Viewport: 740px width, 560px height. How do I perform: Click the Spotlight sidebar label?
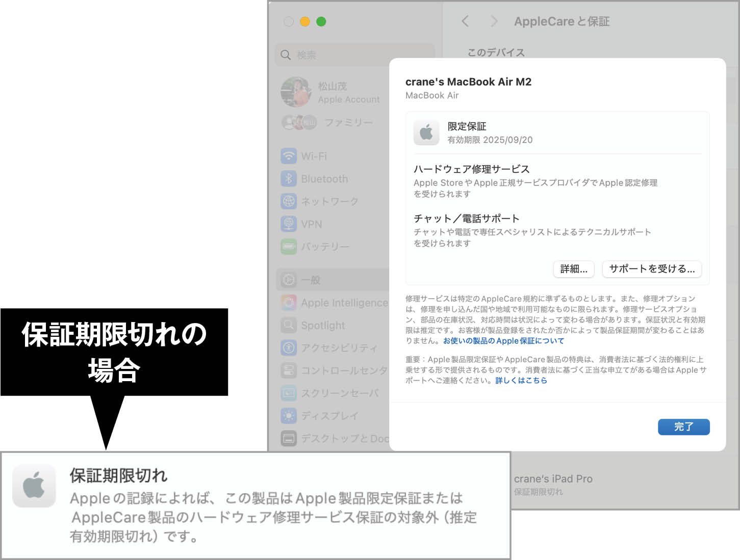[x=323, y=325]
